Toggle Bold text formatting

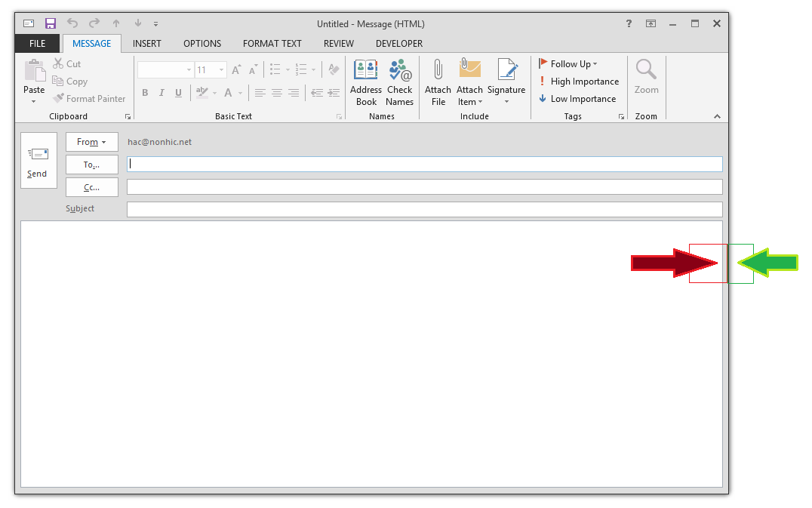(145, 93)
